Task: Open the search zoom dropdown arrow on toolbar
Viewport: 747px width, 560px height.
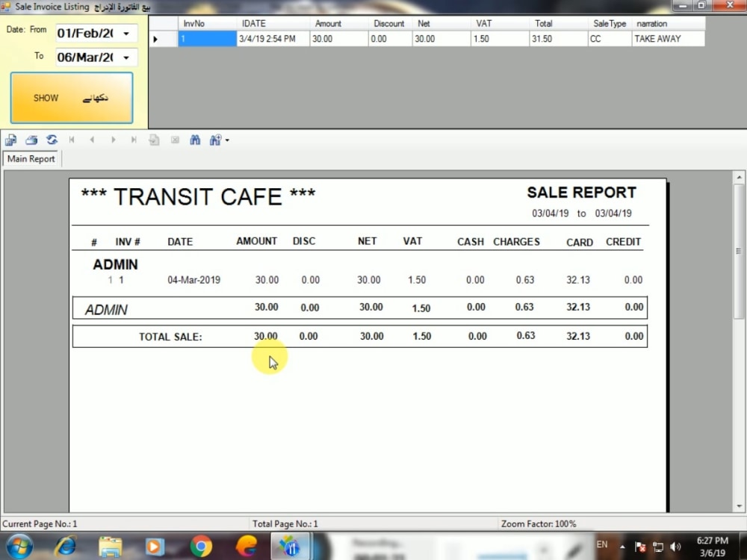Action: (x=226, y=140)
